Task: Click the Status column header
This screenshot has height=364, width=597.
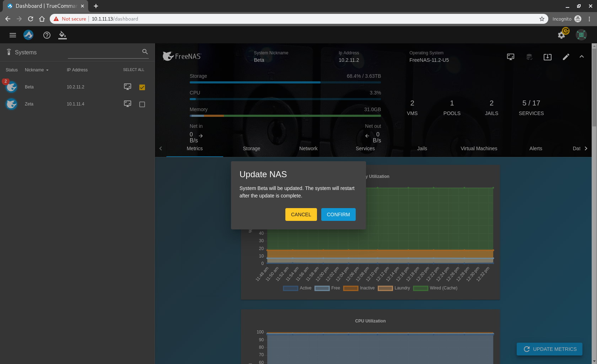Action: (x=12, y=70)
